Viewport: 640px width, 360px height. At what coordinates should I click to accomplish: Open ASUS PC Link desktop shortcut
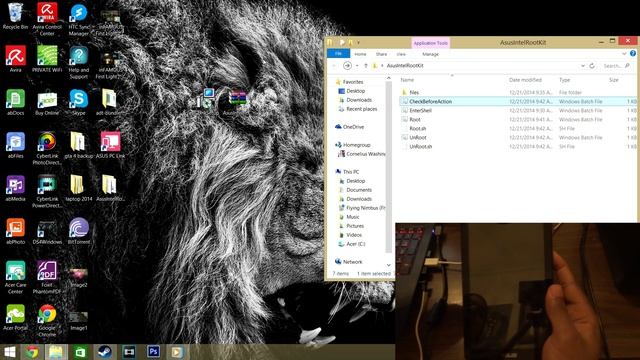point(110,146)
